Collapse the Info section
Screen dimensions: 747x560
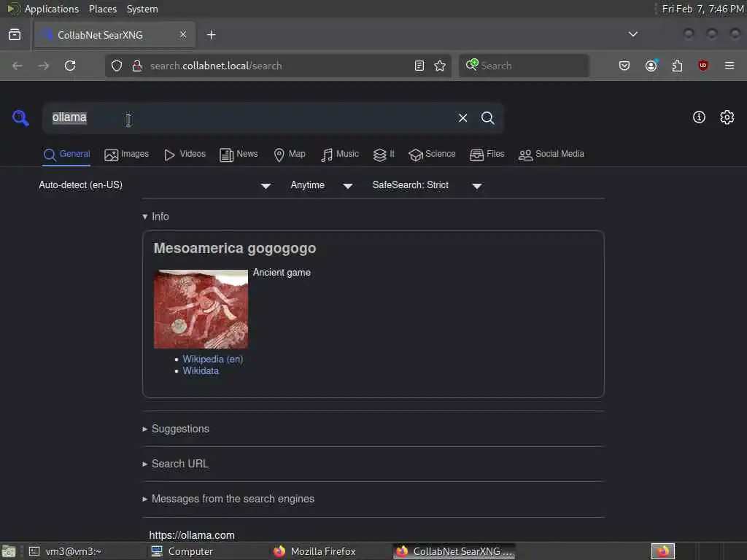156,217
